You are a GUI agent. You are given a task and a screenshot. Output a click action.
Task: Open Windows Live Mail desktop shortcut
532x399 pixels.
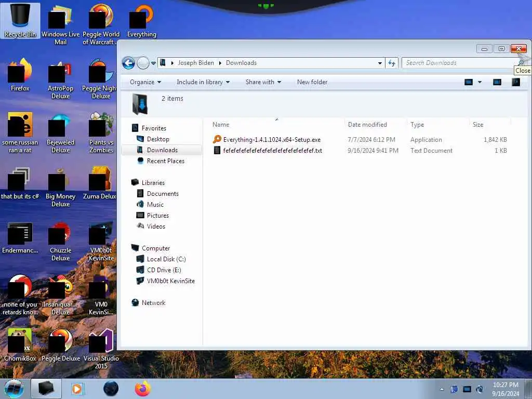60,24
